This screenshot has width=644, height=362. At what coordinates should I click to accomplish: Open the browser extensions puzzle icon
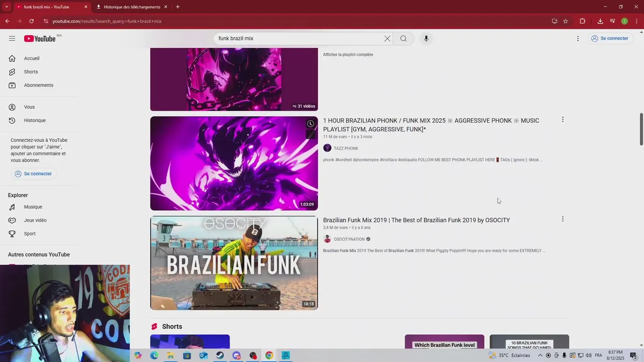point(583,21)
